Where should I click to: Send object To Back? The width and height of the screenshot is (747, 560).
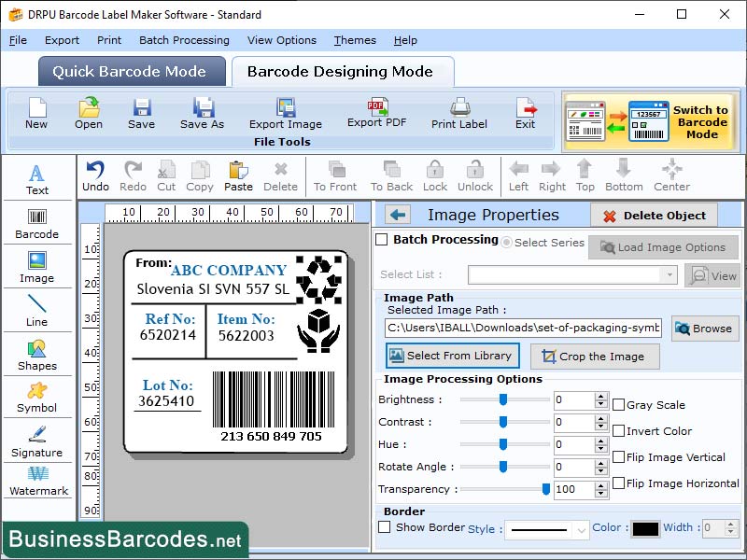(x=391, y=176)
